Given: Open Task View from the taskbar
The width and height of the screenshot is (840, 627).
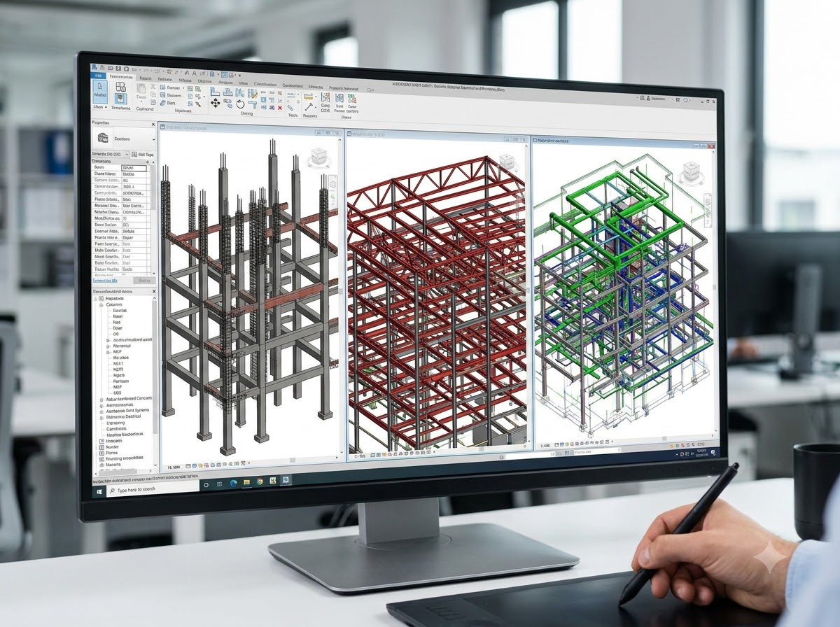Looking at the screenshot, I should [219, 484].
